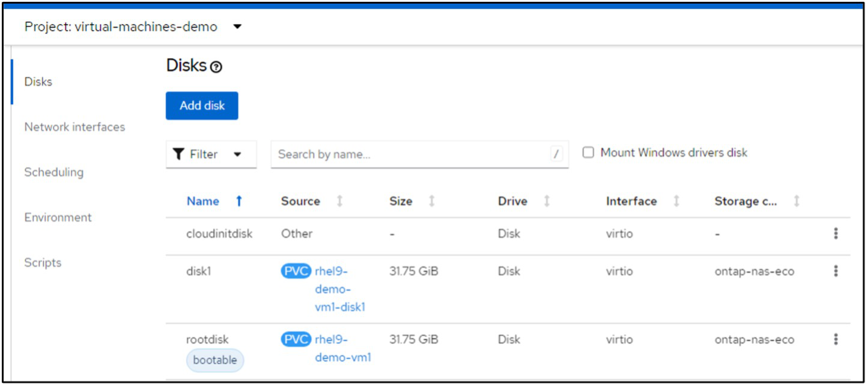Viewport: 868px width, 385px height.
Task: Switch to Network interfaces tab
Action: [74, 127]
